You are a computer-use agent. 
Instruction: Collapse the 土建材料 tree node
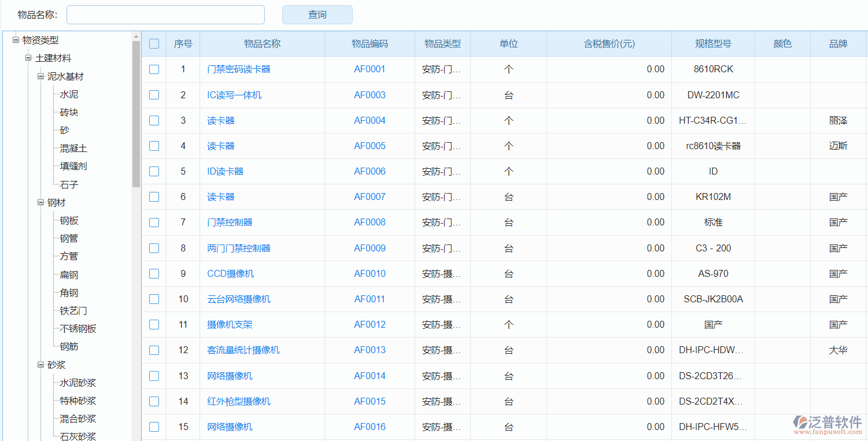[28, 58]
